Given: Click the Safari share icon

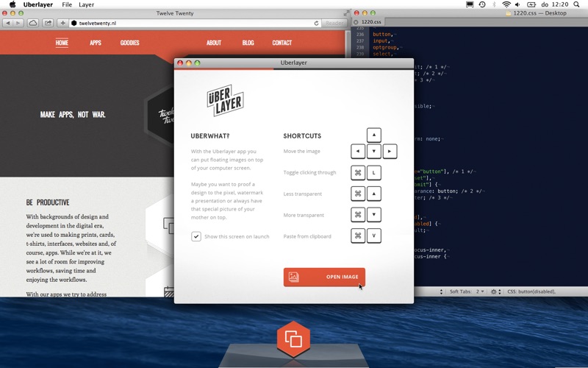Looking at the screenshot, I should coord(48,23).
